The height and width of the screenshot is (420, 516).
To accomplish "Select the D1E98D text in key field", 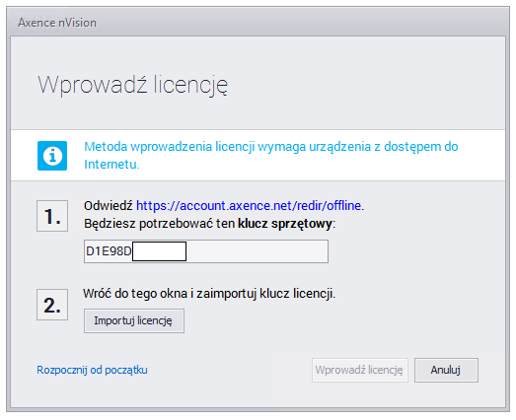I will pyautogui.click(x=109, y=251).
